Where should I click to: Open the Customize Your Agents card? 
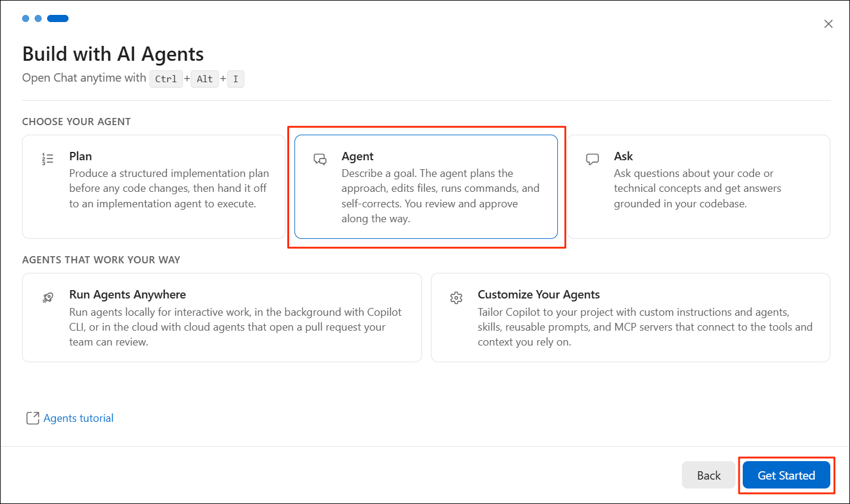631,318
